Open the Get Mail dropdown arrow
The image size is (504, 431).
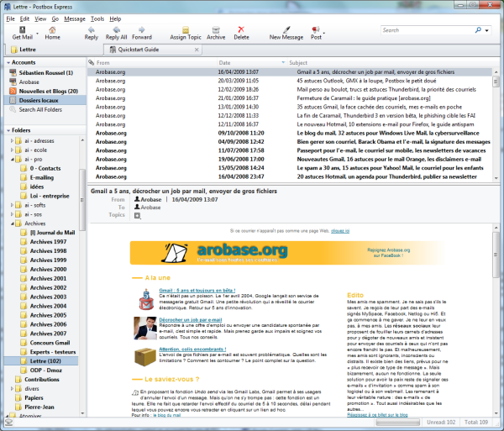(37, 34)
